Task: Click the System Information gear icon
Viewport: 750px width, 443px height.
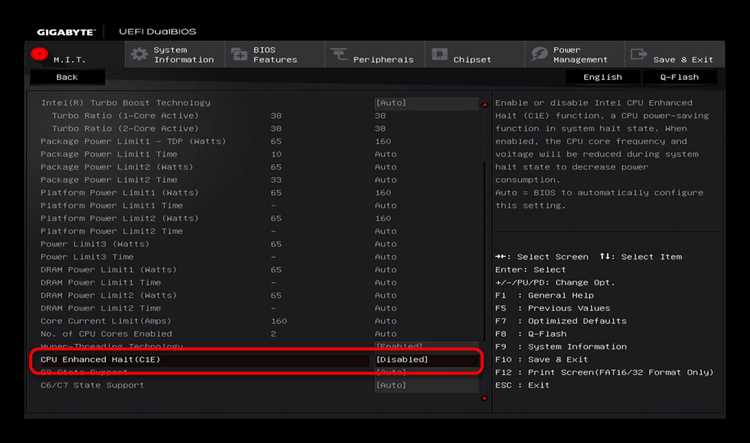Action: point(139,54)
